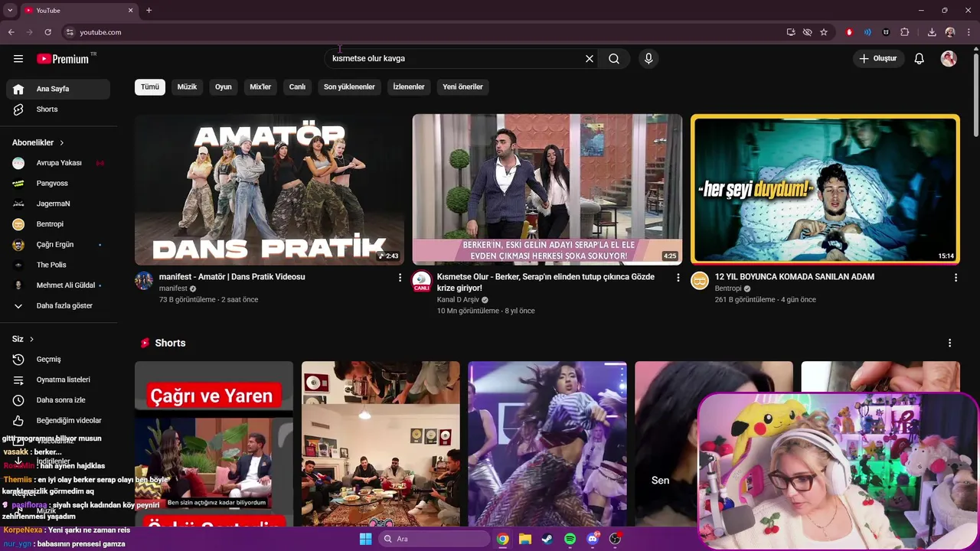The width and height of the screenshot is (980, 551).
Task: Open the notifications bell
Action: tap(920, 59)
